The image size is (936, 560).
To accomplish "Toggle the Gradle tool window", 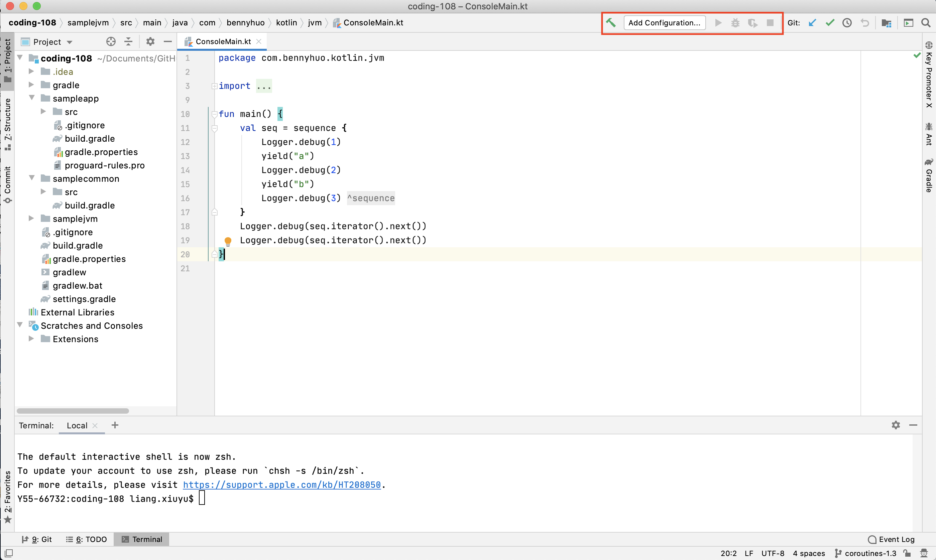I will pos(929,176).
